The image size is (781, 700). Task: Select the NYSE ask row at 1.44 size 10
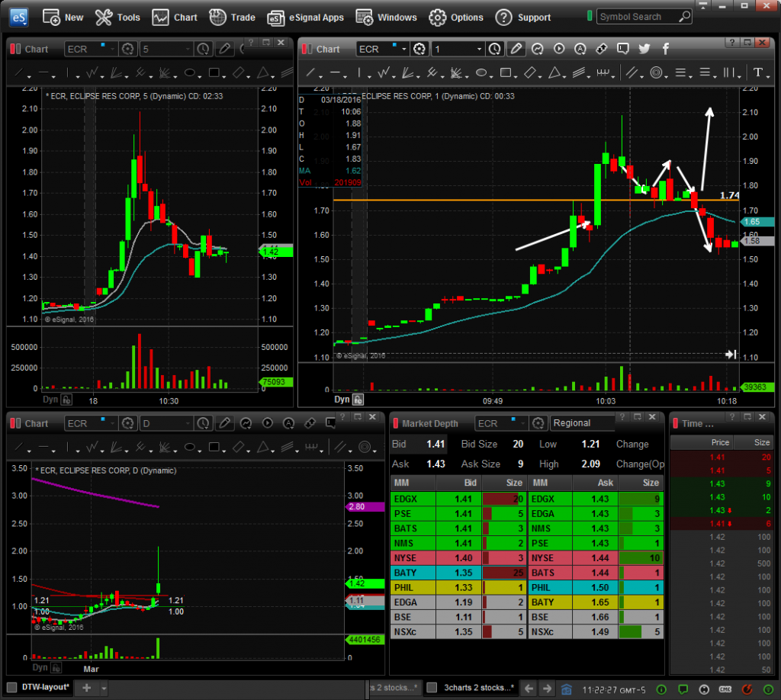coord(595,558)
